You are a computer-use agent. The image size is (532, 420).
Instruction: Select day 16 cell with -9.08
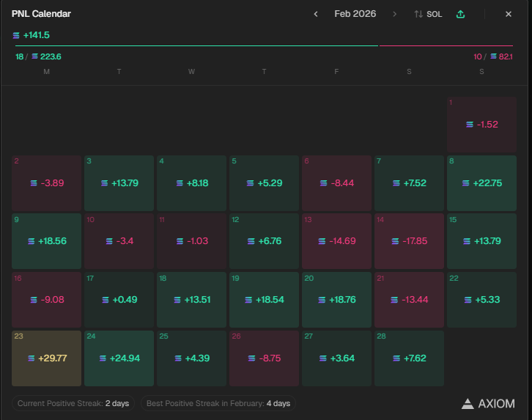click(46, 300)
